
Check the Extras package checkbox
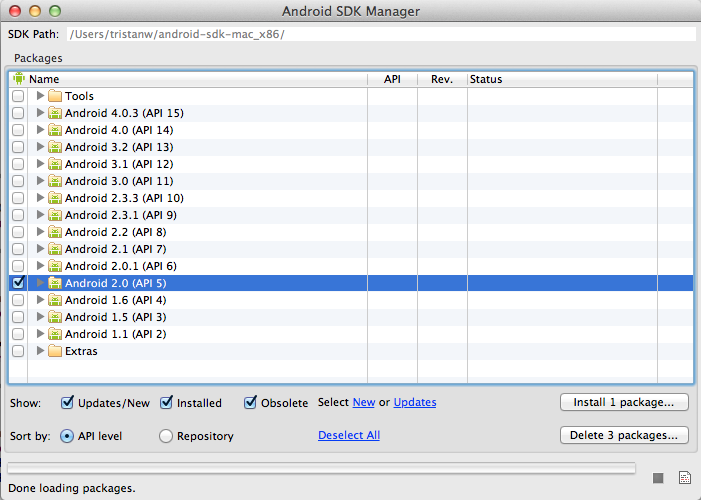(18, 351)
